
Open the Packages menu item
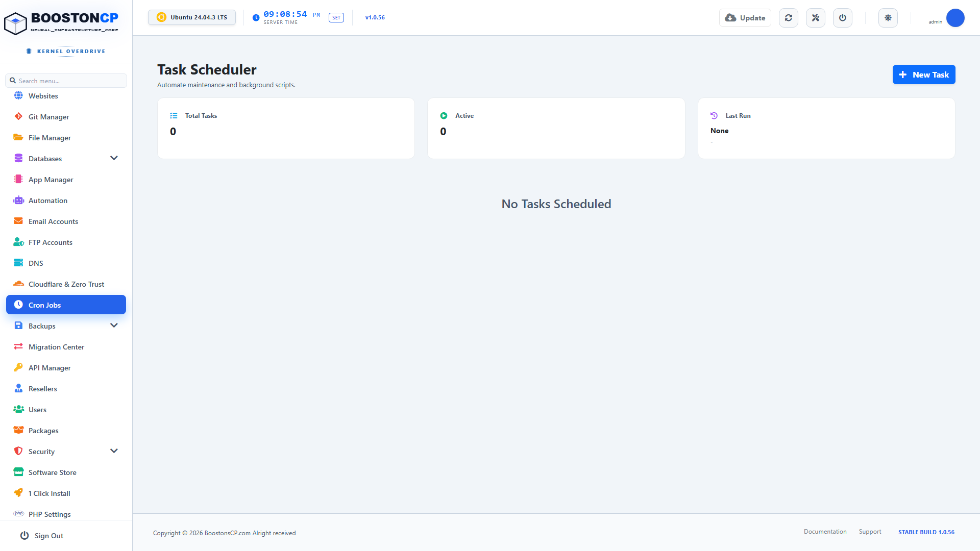pyautogui.click(x=66, y=431)
